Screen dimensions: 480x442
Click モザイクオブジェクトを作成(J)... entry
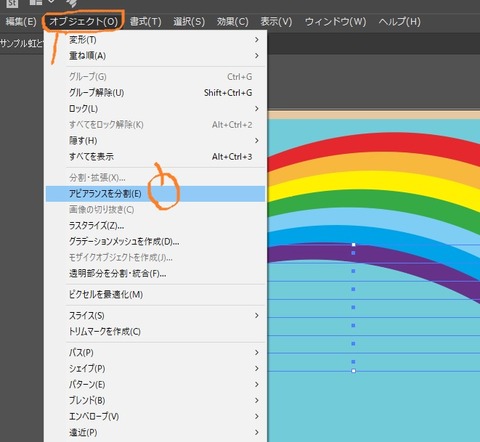click(155, 258)
